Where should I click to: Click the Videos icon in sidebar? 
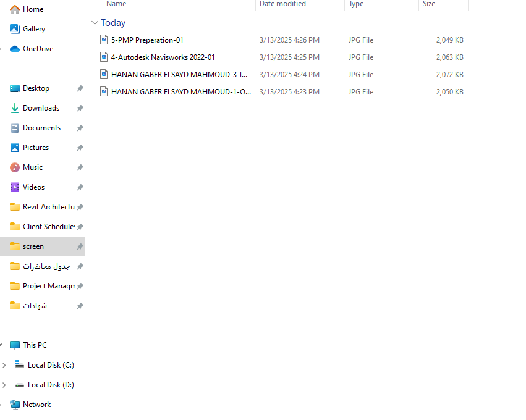(x=15, y=187)
